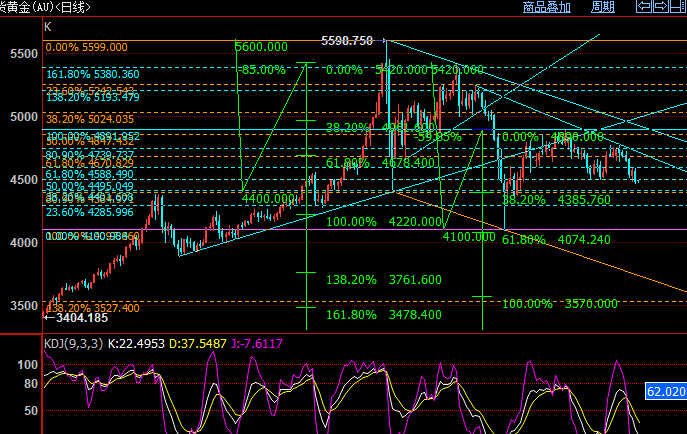Click the 138.20% 3761.600 level label
The width and height of the screenshot is (687, 434).
pyautogui.click(x=384, y=280)
